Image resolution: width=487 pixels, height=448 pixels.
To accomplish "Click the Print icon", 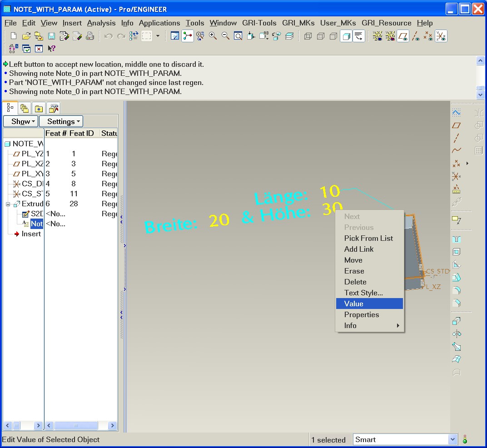I will point(90,36).
